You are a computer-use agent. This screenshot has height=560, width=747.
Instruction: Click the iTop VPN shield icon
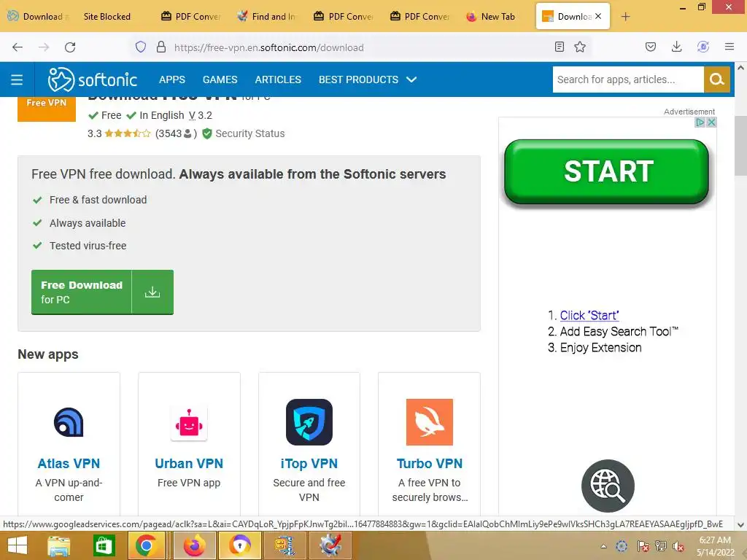pos(309,422)
